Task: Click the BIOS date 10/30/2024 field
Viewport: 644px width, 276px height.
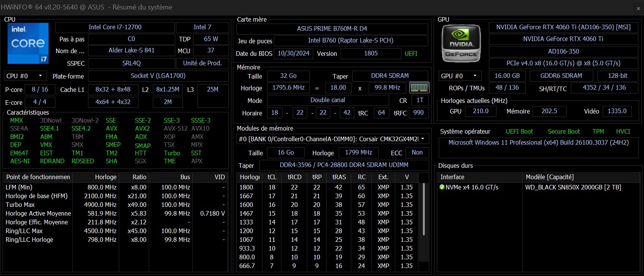Action: point(294,54)
